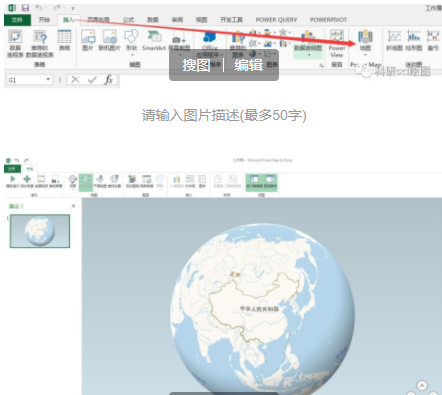The image size is (442, 395).
Task: Click the 搜图 button on the overlay
Action: (196, 65)
